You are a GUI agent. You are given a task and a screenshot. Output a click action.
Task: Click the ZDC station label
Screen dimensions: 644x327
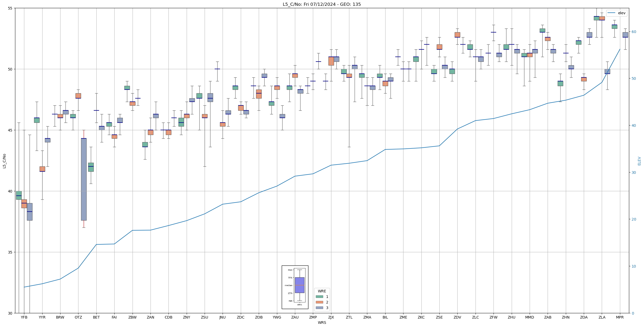click(241, 317)
